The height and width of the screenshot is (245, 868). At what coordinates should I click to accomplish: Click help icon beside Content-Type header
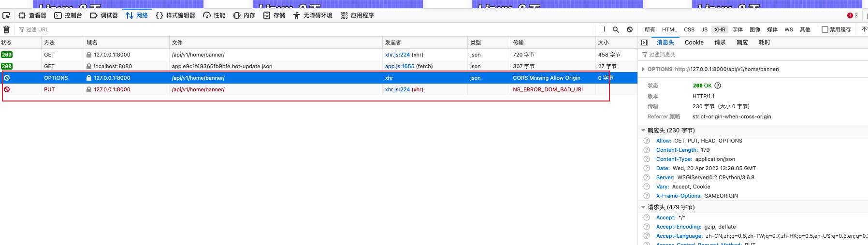pos(647,159)
